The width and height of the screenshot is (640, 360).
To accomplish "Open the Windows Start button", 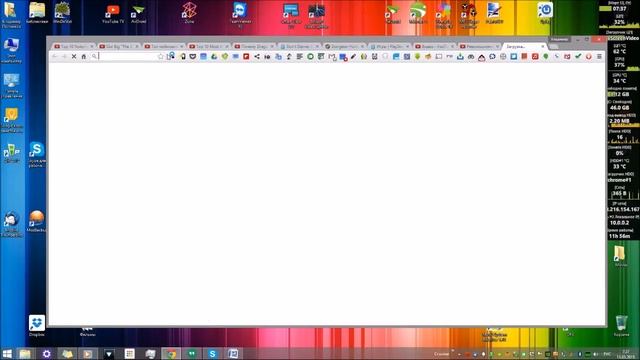I will click(x=7, y=353).
